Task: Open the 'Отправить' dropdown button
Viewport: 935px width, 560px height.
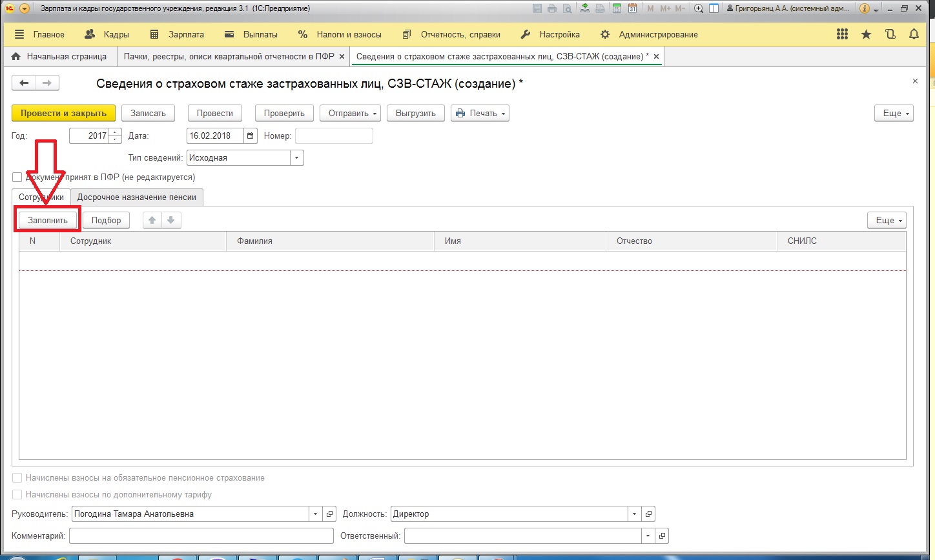Action: tap(349, 113)
